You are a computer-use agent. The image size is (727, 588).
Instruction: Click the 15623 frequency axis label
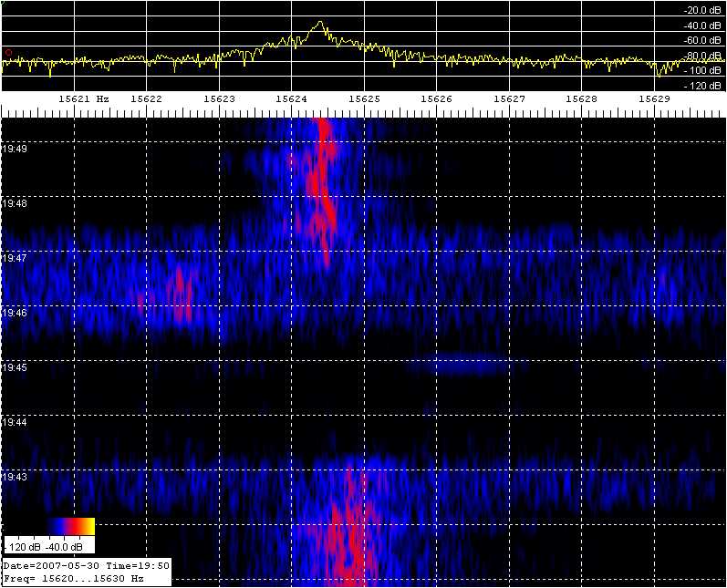pyautogui.click(x=219, y=98)
